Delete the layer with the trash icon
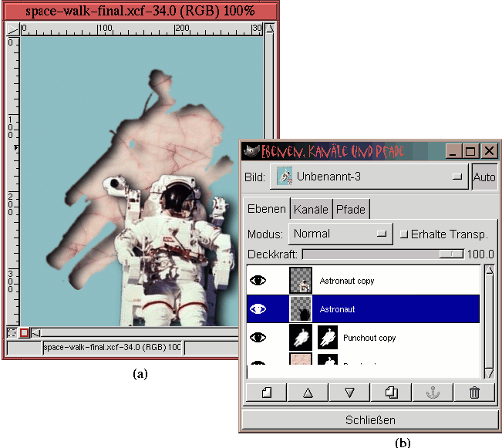This screenshot has width=502, height=448. point(474,392)
